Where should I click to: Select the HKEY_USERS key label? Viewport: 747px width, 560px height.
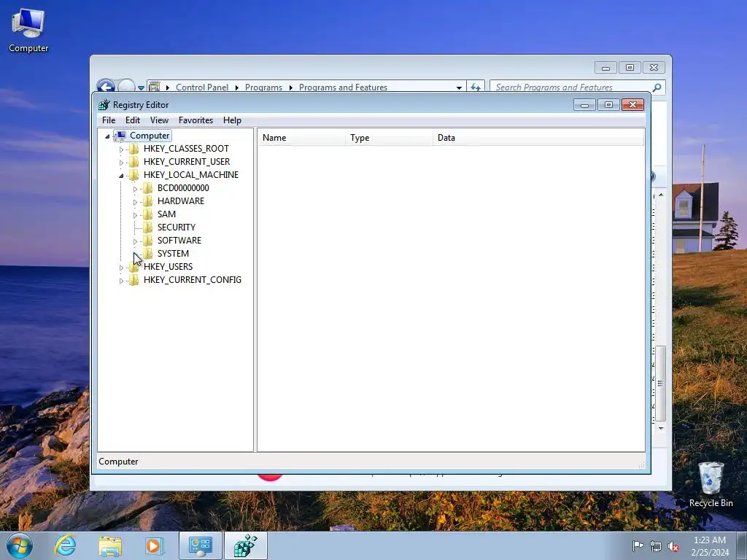pyautogui.click(x=169, y=267)
